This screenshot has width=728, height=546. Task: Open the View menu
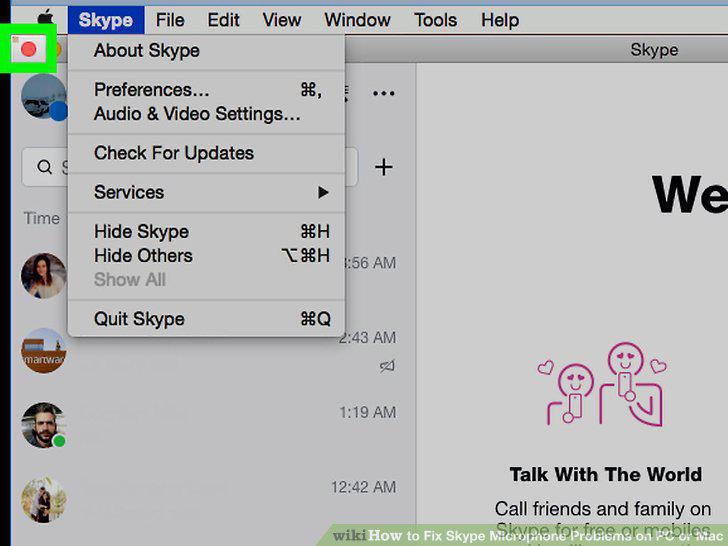coord(281,20)
